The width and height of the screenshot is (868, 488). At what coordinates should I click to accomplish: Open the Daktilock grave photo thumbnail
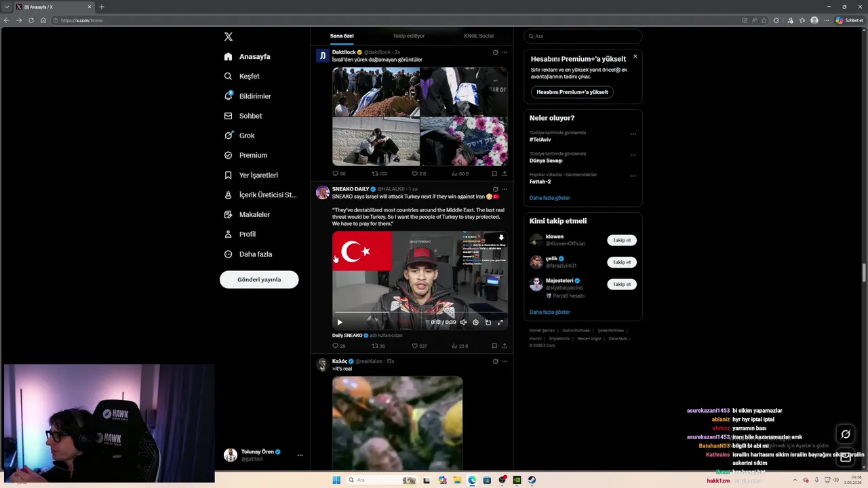pos(376,91)
